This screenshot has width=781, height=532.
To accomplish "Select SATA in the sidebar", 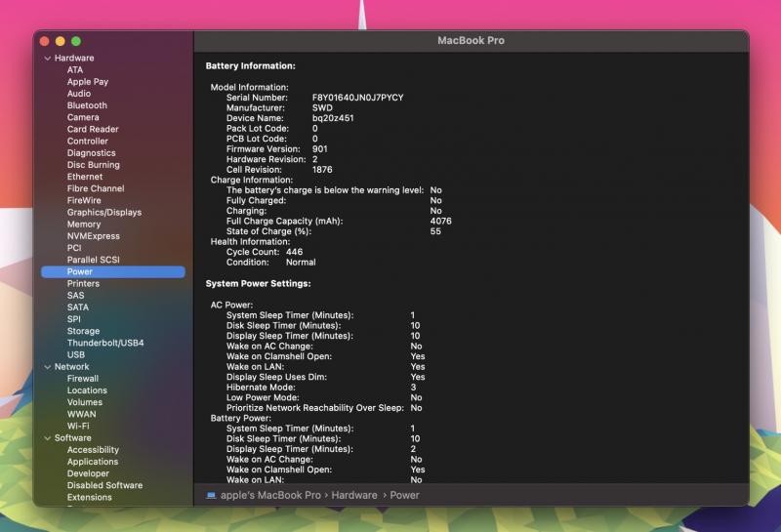I will coord(78,307).
